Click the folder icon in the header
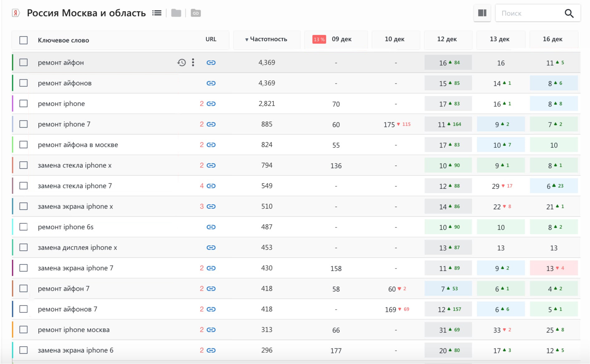The height and width of the screenshot is (364, 590). point(176,13)
